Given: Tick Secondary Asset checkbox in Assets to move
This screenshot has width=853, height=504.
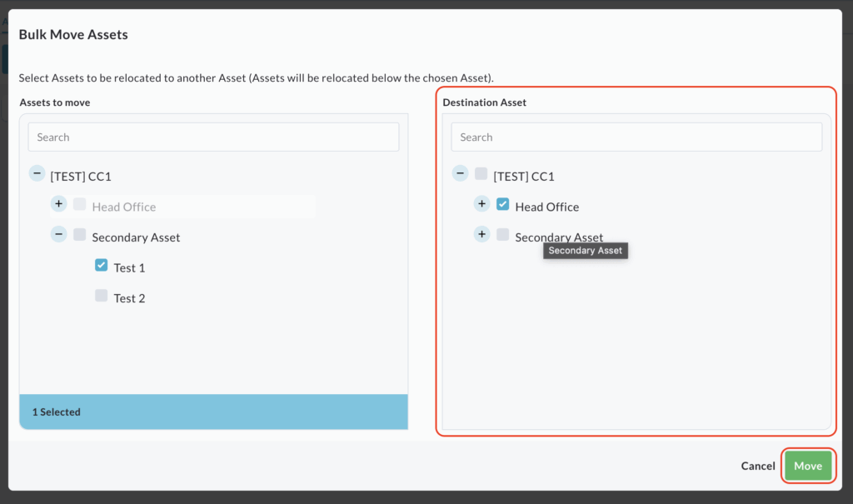Looking at the screenshot, I should tap(80, 235).
